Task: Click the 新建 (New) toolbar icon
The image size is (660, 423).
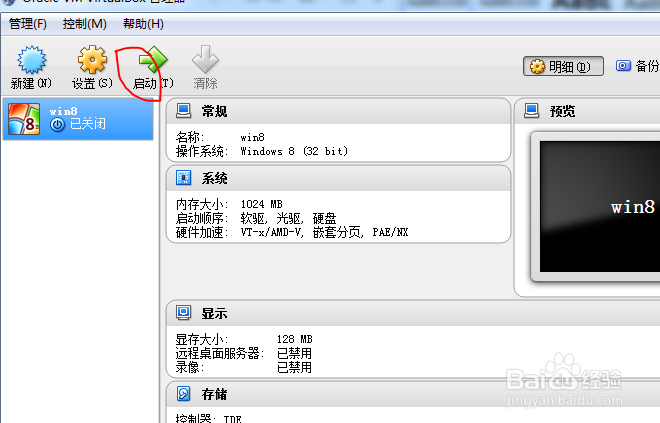Action: (x=32, y=60)
